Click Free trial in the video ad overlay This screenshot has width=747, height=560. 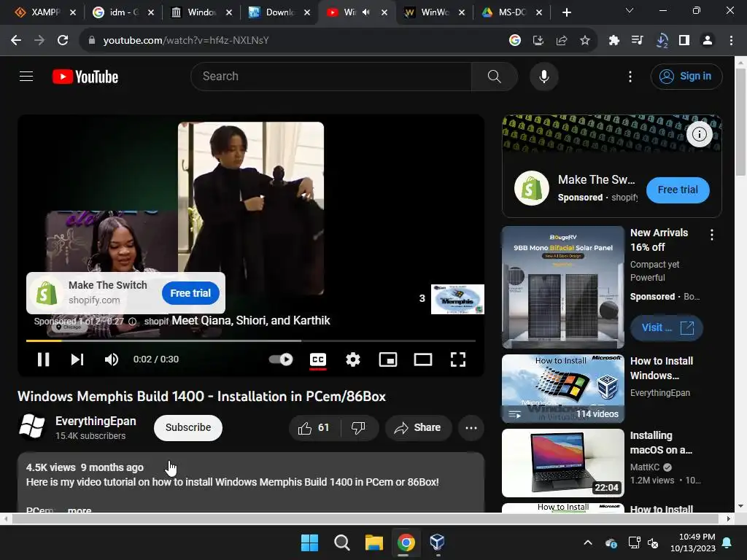(x=190, y=293)
